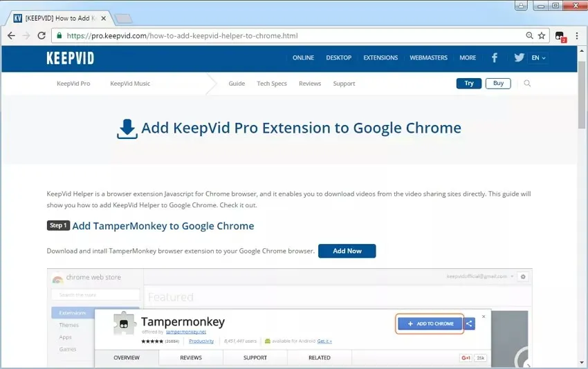Select the OVERVIEW tab
The width and height of the screenshot is (588, 369).
pyautogui.click(x=127, y=358)
